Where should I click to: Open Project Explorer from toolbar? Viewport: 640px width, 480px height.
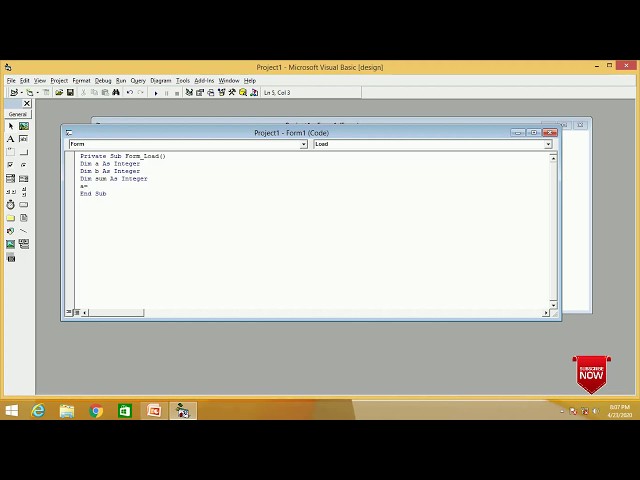tap(189, 93)
